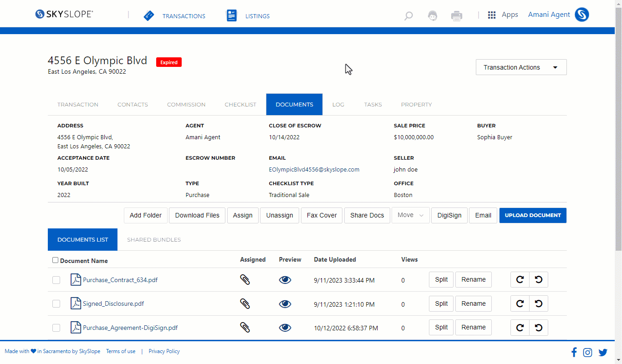Click the Listings document icon
Image resolution: width=622 pixels, height=364 pixels.
tap(232, 15)
